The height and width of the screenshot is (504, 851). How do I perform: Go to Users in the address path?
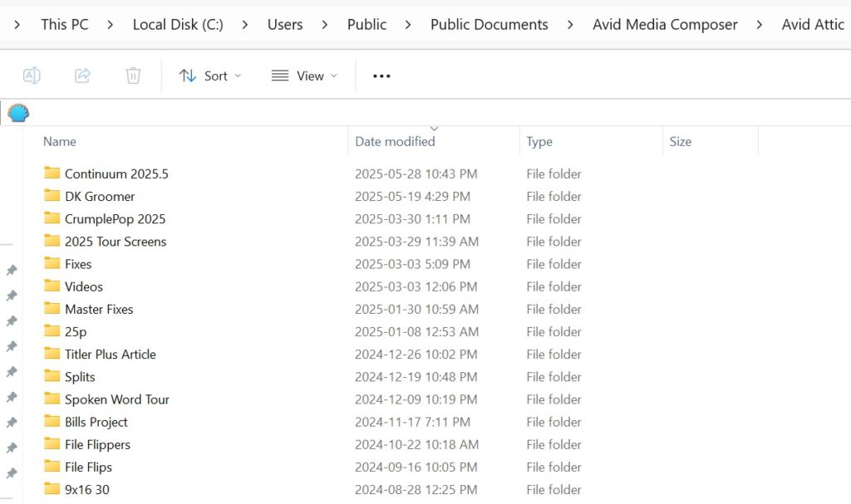pos(285,24)
